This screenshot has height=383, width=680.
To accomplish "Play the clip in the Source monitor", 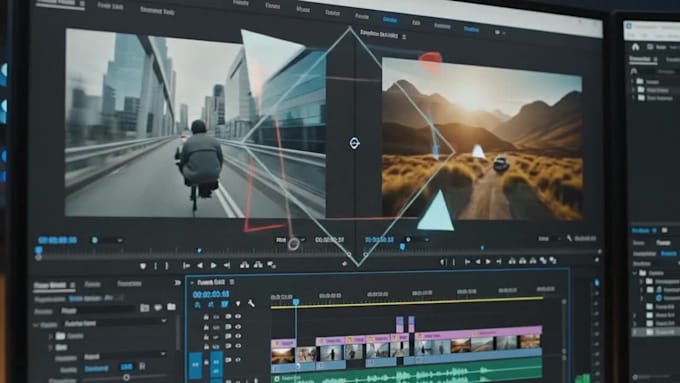I will click(x=213, y=265).
